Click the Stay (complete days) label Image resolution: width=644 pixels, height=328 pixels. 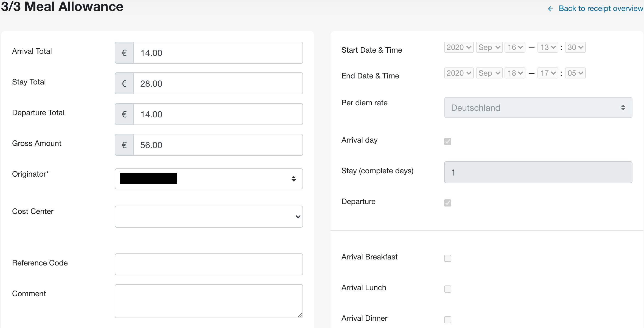coord(377,171)
